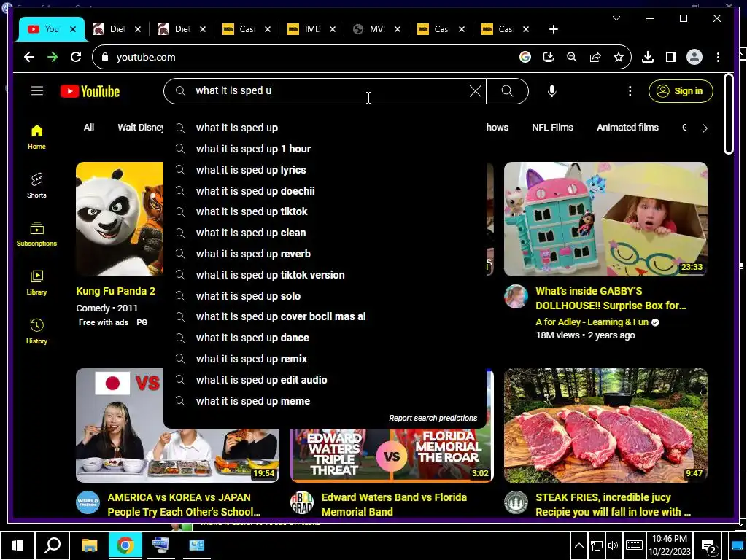Choose suggestion "what it is sped up solo"
747x560 pixels.
[325, 296]
